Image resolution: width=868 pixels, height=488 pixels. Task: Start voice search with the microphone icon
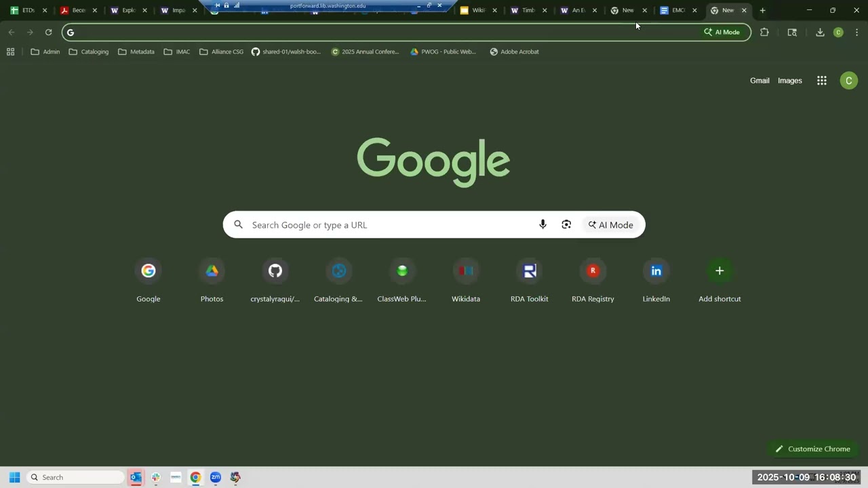click(x=542, y=224)
